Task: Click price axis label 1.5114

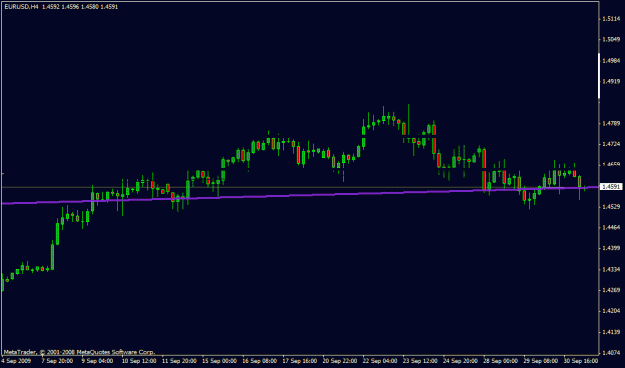Action: click(x=611, y=19)
